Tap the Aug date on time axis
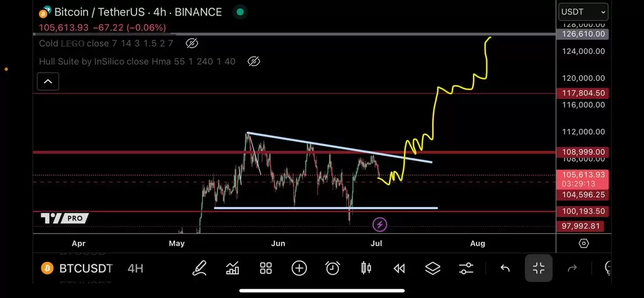 click(477, 243)
